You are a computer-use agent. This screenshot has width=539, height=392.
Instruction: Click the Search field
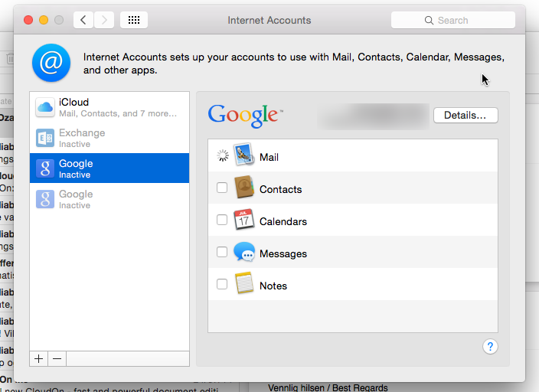tap(453, 20)
